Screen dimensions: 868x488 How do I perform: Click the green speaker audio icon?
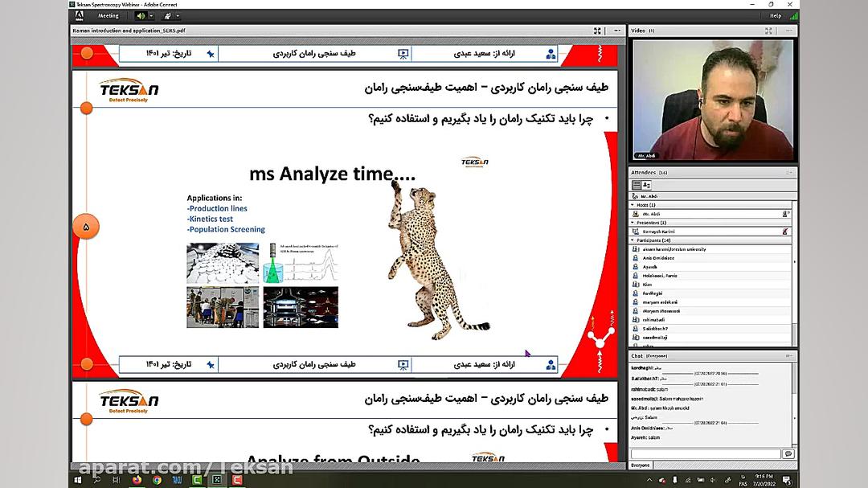(x=141, y=15)
